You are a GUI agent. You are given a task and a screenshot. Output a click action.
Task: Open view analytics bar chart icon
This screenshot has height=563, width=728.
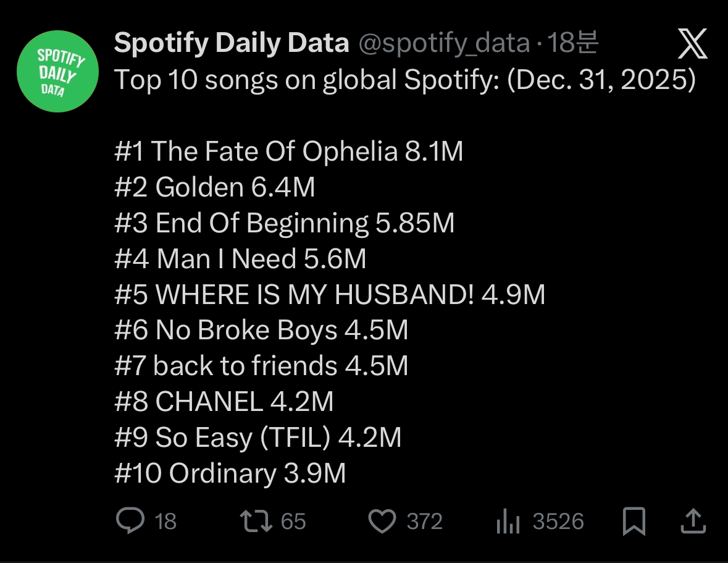[508, 522]
